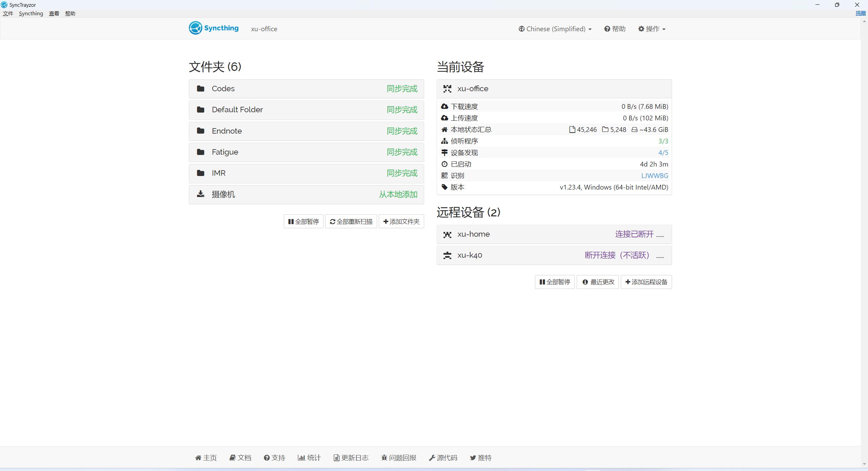868x471 pixels.
Task: Click 添加远程设备 add remote device
Action: pyautogui.click(x=646, y=282)
